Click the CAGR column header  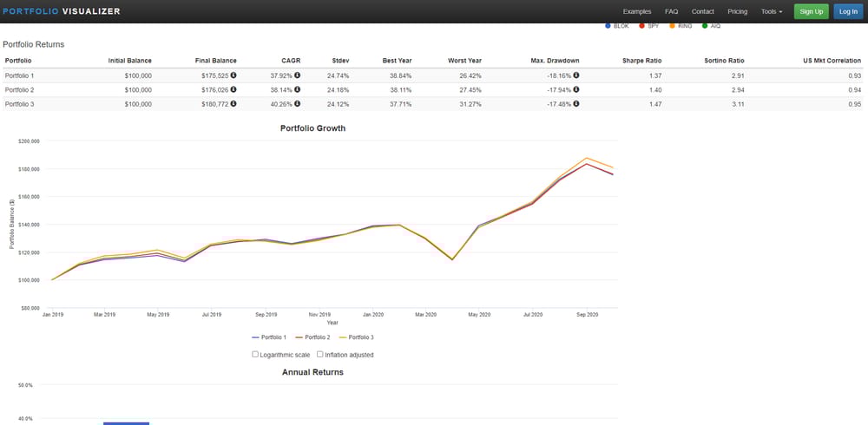coord(291,61)
